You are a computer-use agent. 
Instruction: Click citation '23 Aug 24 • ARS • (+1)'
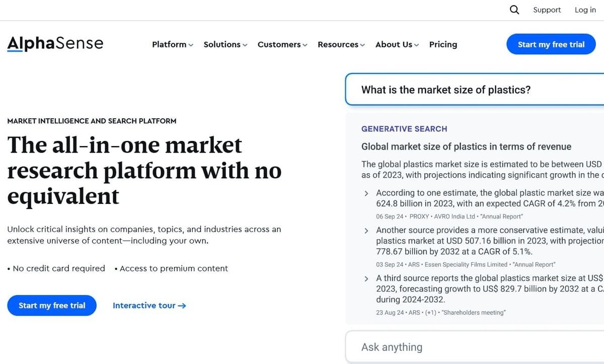coord(440,313)
